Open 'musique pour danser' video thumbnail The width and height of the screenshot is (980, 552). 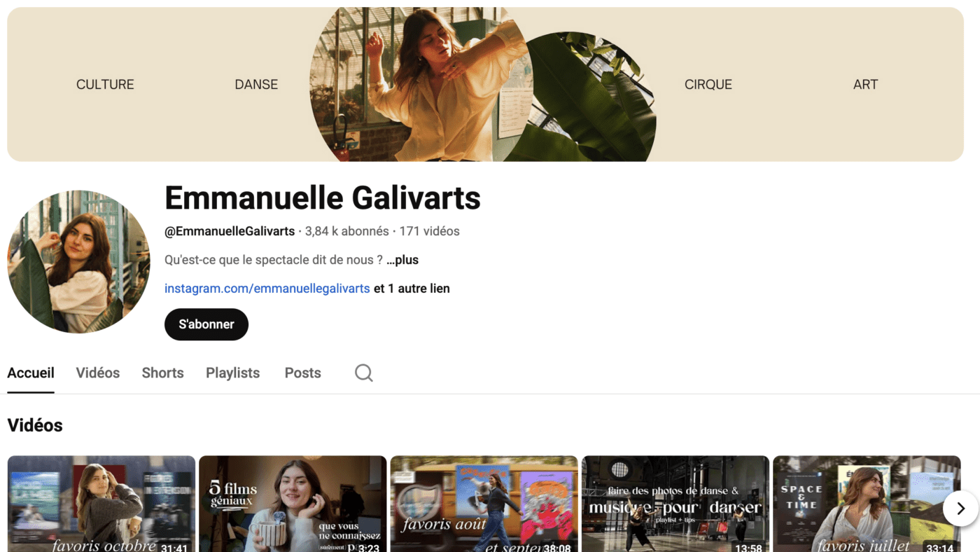(675, 504)
